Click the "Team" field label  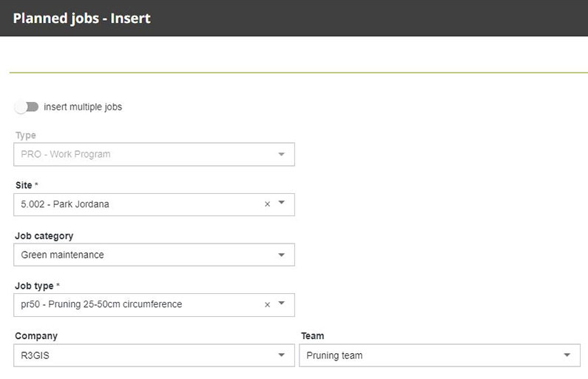pos(312,336)
